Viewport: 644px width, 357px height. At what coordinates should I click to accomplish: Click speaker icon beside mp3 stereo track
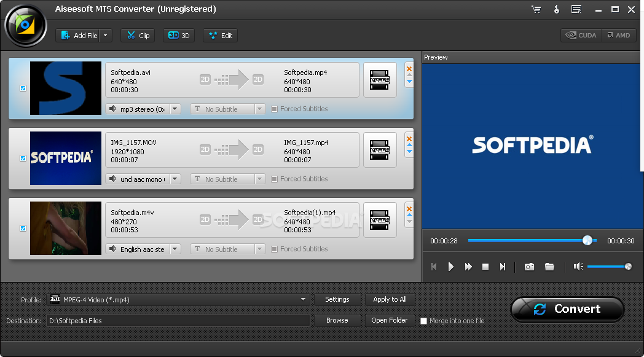(112, 109)
